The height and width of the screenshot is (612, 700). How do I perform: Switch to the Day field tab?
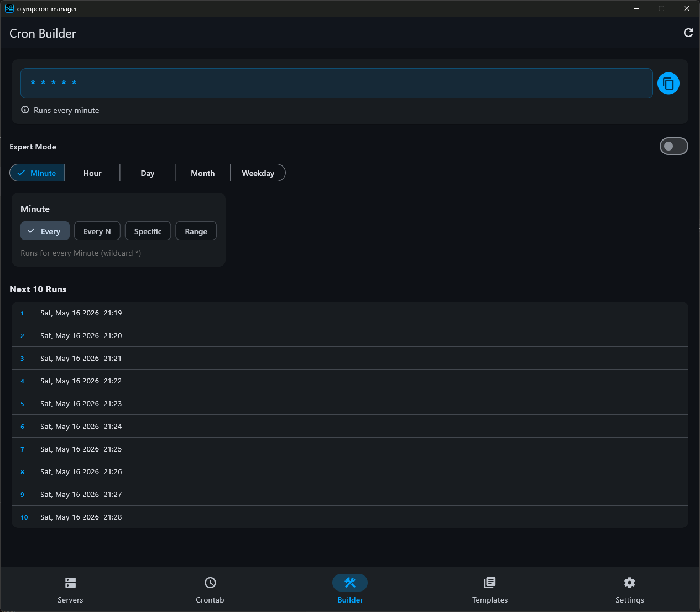(148, 173)
